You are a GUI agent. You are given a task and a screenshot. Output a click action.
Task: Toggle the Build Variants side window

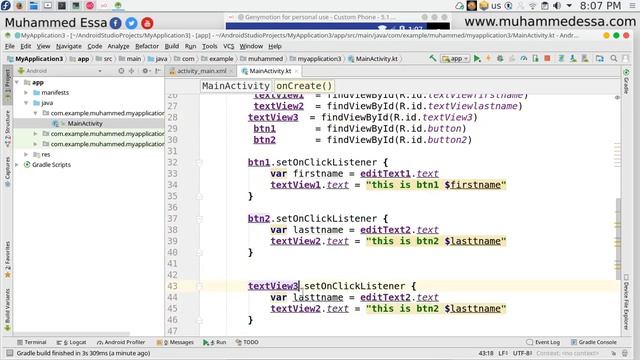pyautogui.click(x=7, y=309)
